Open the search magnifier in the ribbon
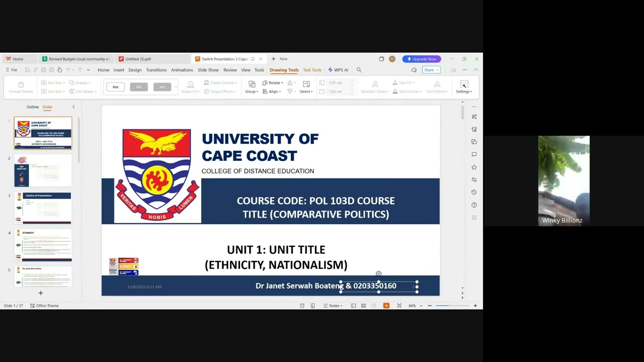The height and width of the screenshot is (362, 644). click(359, 70)
